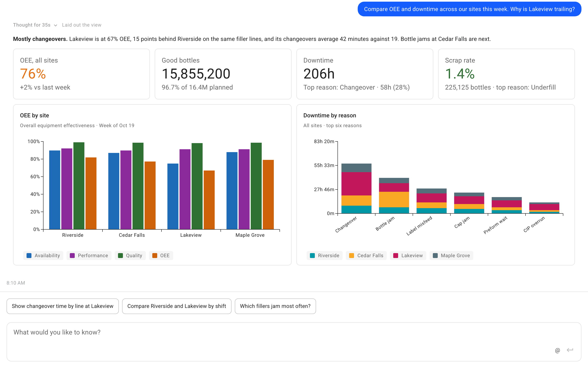The image size is (588, 368).
Task: Click the Preform wait stacked bar
Action: click(507, 205)
